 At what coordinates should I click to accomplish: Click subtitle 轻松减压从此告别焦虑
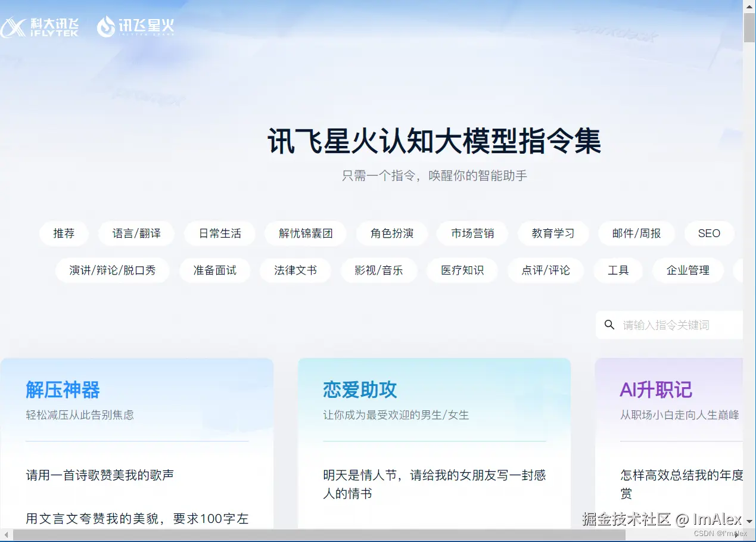[80, 415]
